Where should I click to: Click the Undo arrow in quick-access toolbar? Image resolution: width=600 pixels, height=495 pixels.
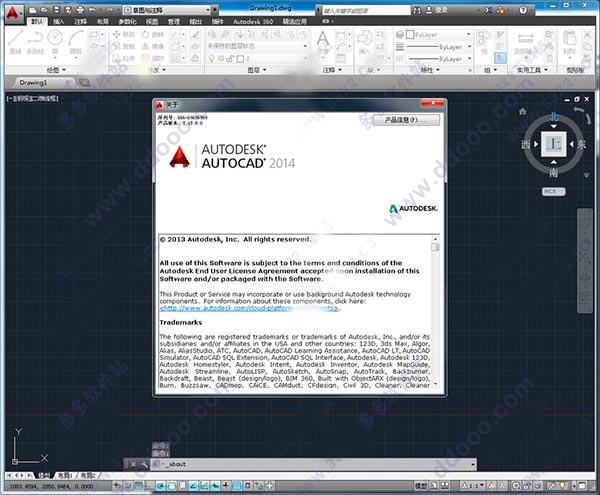[92, 10]
